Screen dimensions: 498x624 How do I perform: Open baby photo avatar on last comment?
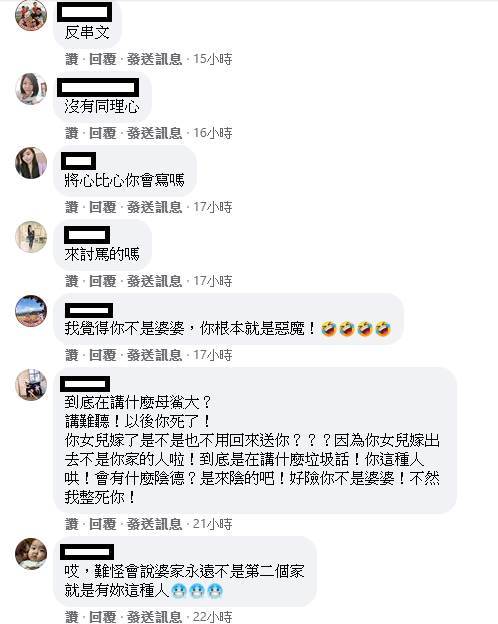click(31, 554)
